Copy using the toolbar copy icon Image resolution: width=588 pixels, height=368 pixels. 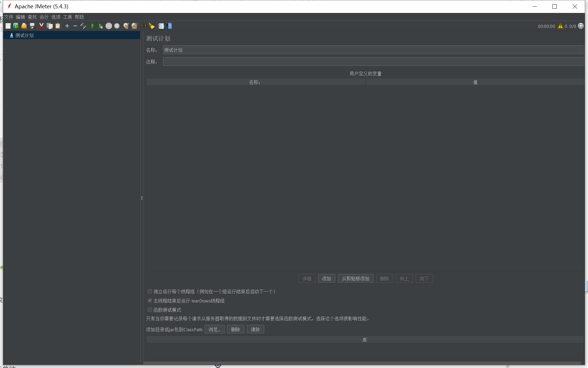pyautogui.click(x=50, y=26)
